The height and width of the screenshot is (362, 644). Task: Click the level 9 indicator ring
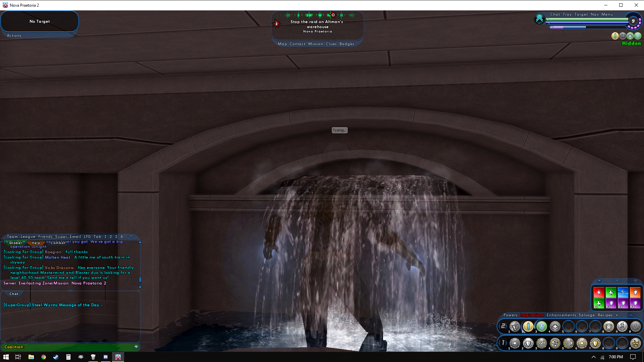pos(633,21)
